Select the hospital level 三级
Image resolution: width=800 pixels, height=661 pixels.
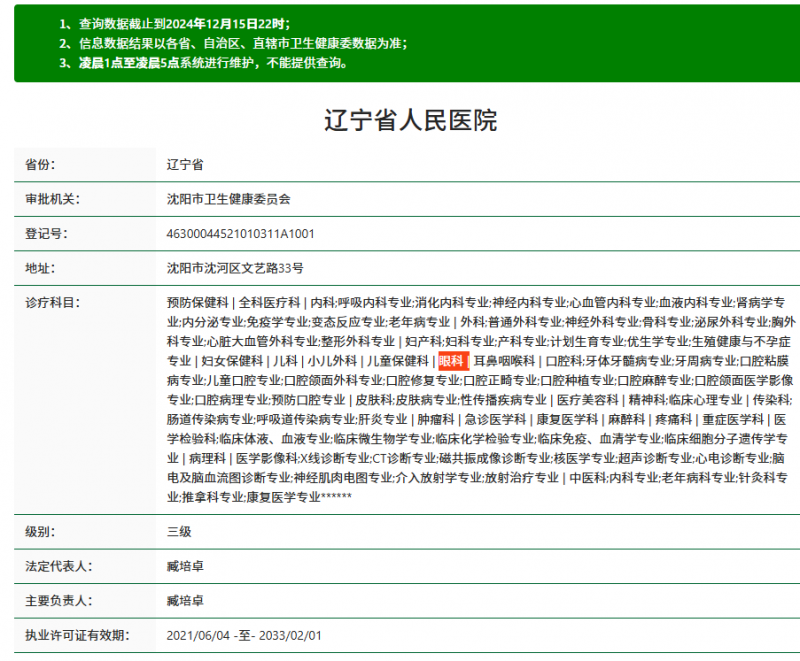(x=180, y=531)
